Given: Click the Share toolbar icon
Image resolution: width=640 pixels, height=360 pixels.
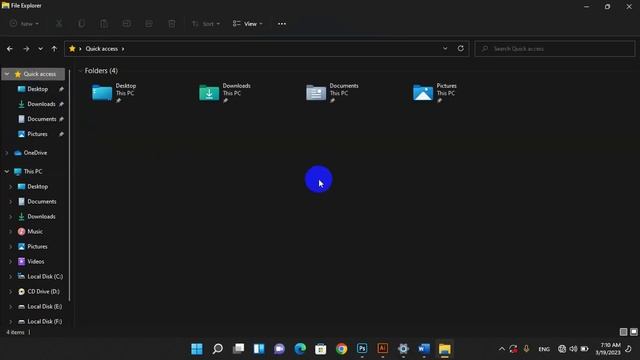Looking at the screenshot, I should point(149,24).
